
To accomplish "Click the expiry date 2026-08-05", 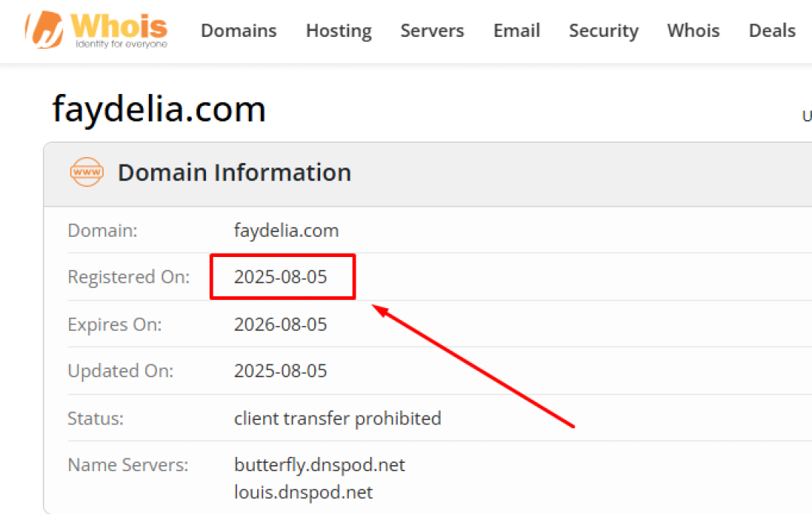I will coord(280,325).
